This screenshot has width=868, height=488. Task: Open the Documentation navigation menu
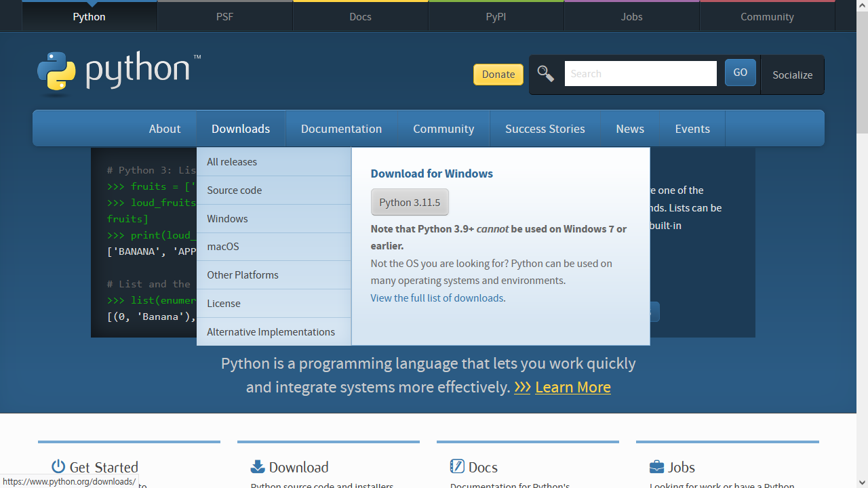point(342,129)
